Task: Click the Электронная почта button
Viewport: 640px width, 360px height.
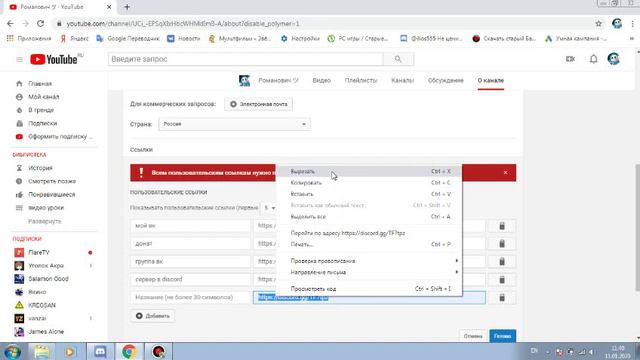Action: pos(258,104)
